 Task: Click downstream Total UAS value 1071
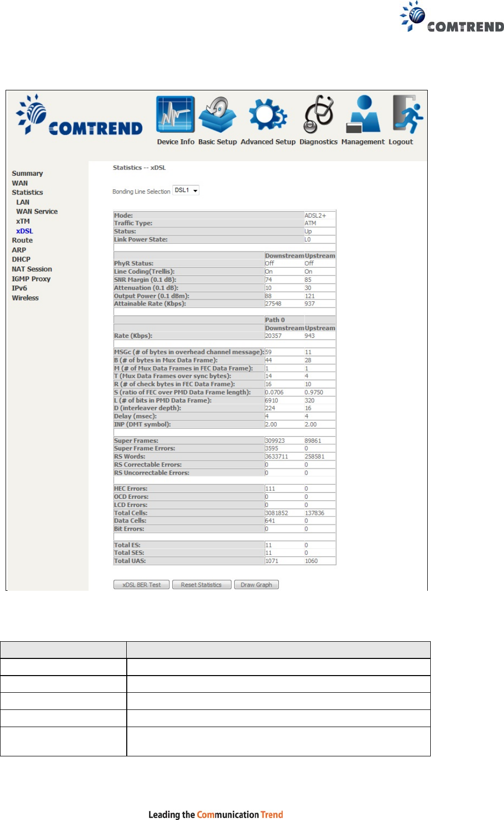[272, 561]
